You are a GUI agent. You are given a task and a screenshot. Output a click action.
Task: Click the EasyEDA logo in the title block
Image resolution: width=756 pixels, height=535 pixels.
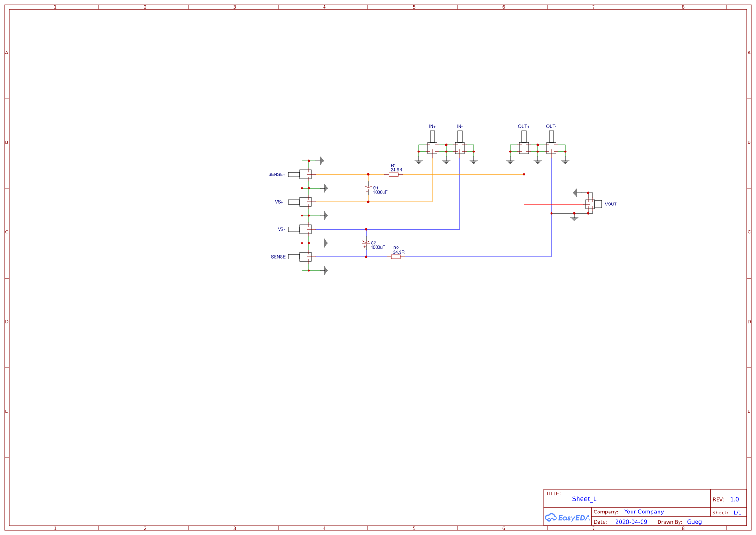(568, 518)
